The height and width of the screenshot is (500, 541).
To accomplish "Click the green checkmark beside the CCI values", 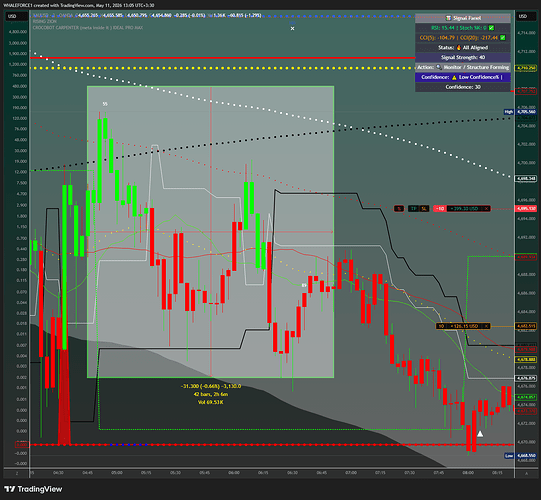I will point(503,38).
